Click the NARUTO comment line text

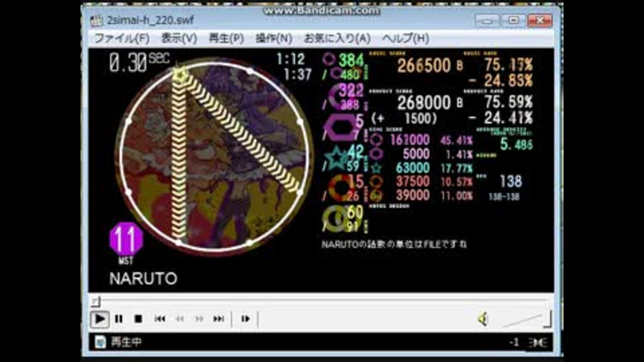point(394,245)
